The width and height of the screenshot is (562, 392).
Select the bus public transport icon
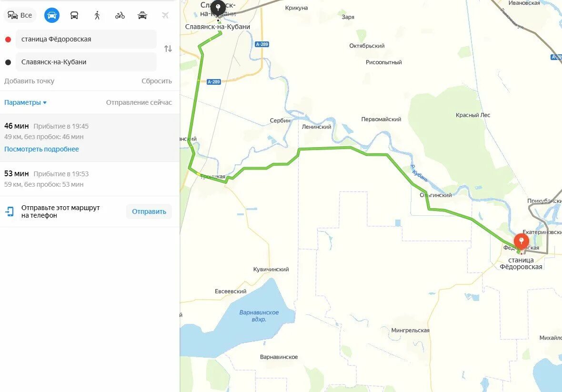74,15
